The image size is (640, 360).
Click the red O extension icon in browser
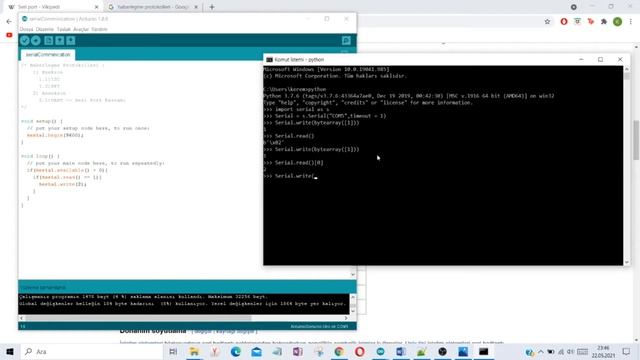pos(564,22)
